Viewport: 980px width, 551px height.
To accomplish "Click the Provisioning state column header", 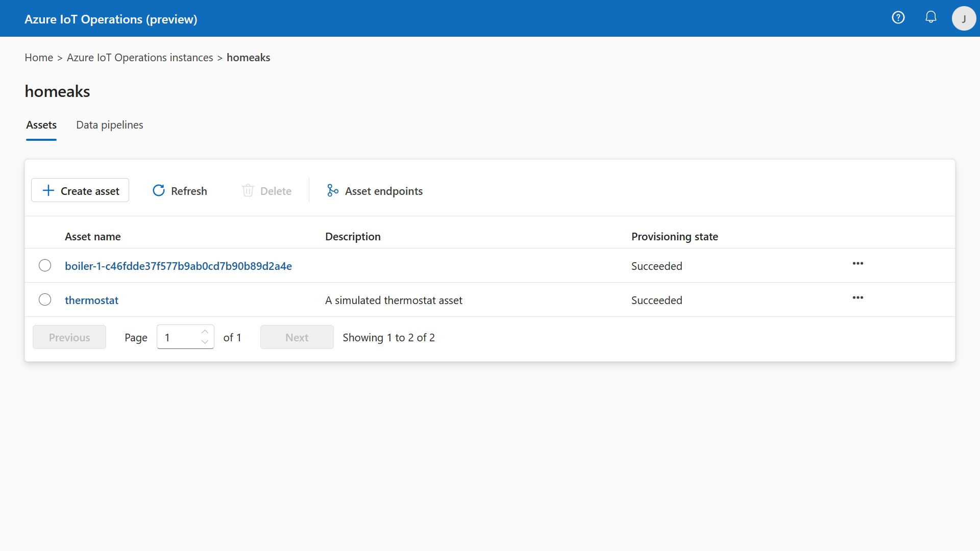I will (675, 236).
